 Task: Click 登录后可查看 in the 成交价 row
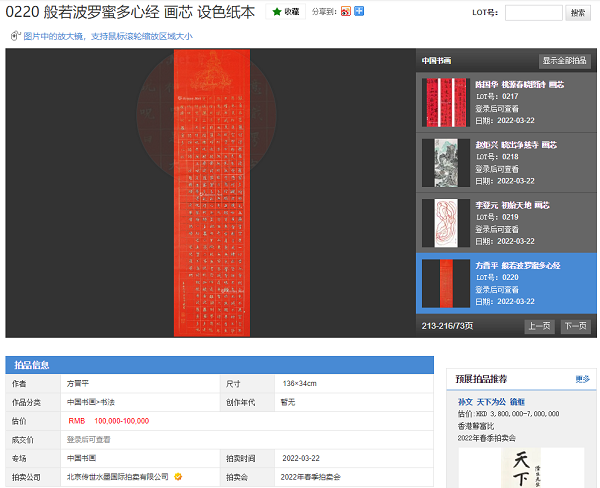coord(88,439)
